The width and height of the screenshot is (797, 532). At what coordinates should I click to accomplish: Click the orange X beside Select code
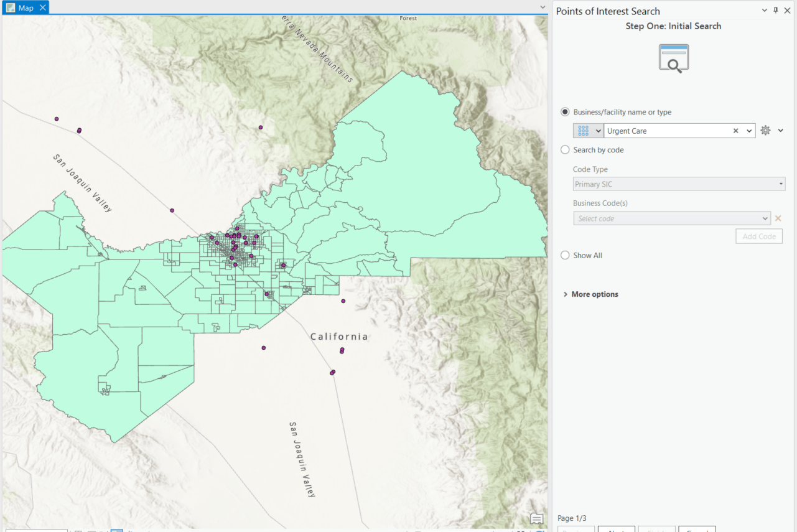[x=778, y=218]
